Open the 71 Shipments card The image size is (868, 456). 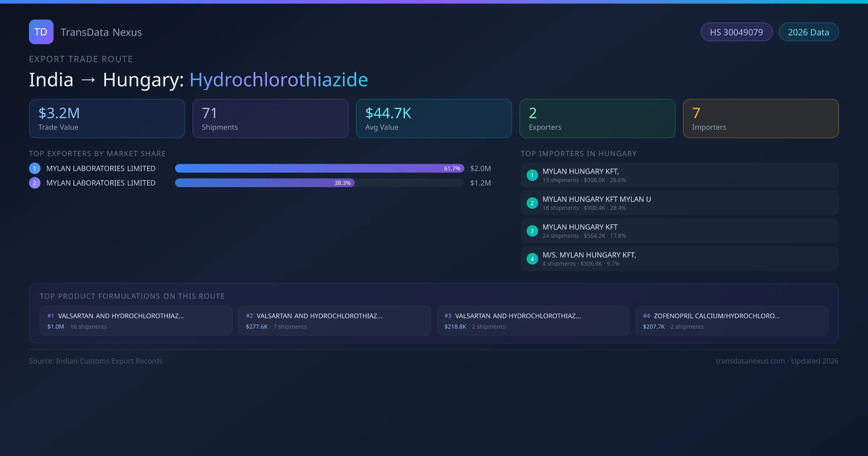(x=270, y=118)
